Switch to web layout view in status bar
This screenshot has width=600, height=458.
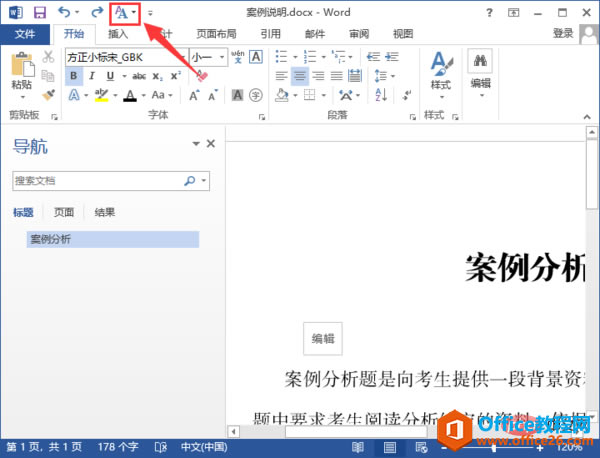[421, 447]
